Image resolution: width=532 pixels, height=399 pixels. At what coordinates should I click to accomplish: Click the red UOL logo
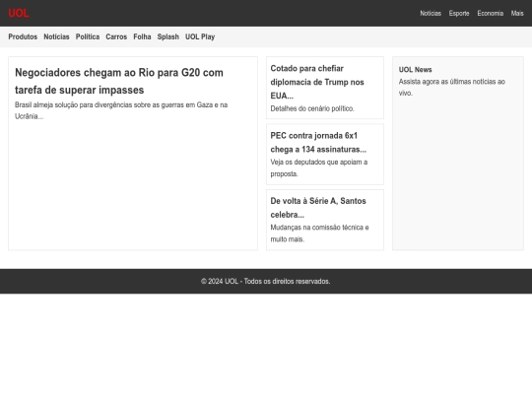coord(19,13)
